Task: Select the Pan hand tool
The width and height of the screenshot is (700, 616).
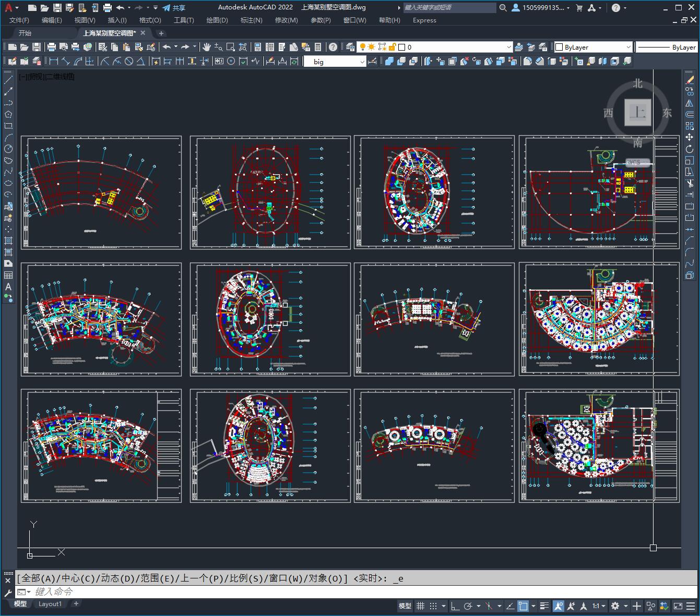Action: pos(207,47)
